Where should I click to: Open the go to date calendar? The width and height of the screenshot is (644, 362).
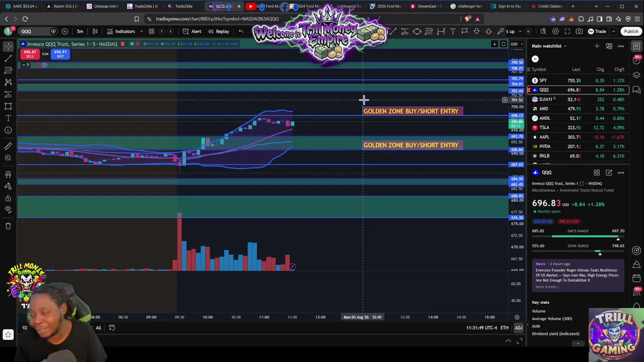(112, 328)
